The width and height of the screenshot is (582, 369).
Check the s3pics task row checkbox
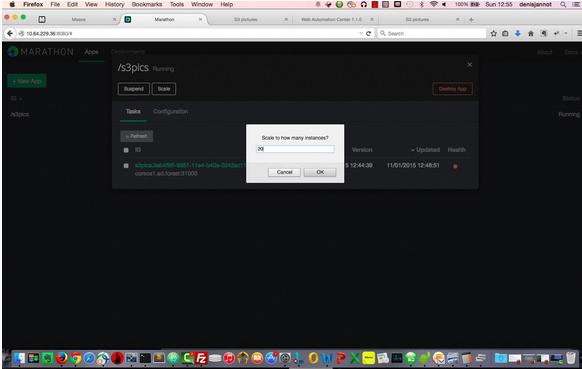(x=126, y=166)
